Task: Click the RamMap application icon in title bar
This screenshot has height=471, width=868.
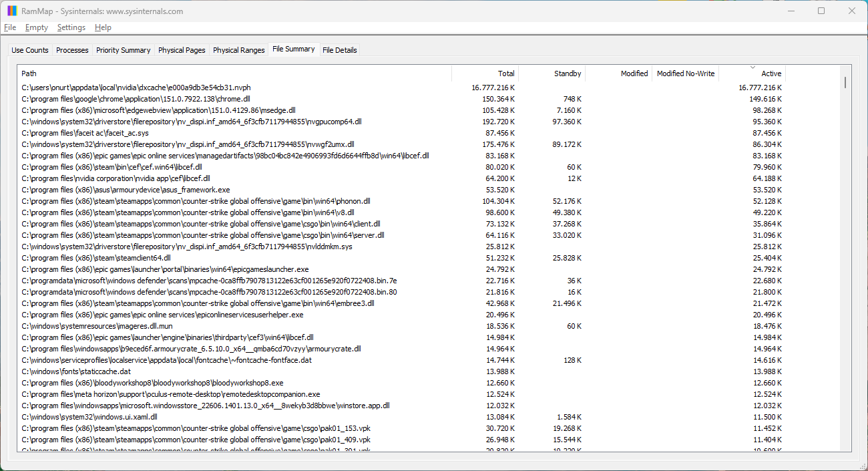Action: pyautogui.click(x=12, y=11)
